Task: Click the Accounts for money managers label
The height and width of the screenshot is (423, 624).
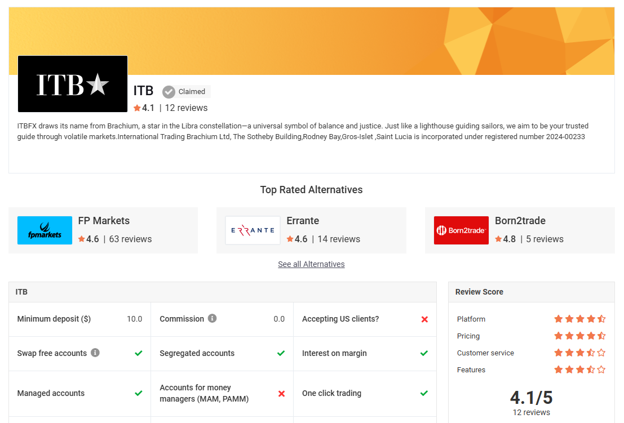Action: coord(204,393)
